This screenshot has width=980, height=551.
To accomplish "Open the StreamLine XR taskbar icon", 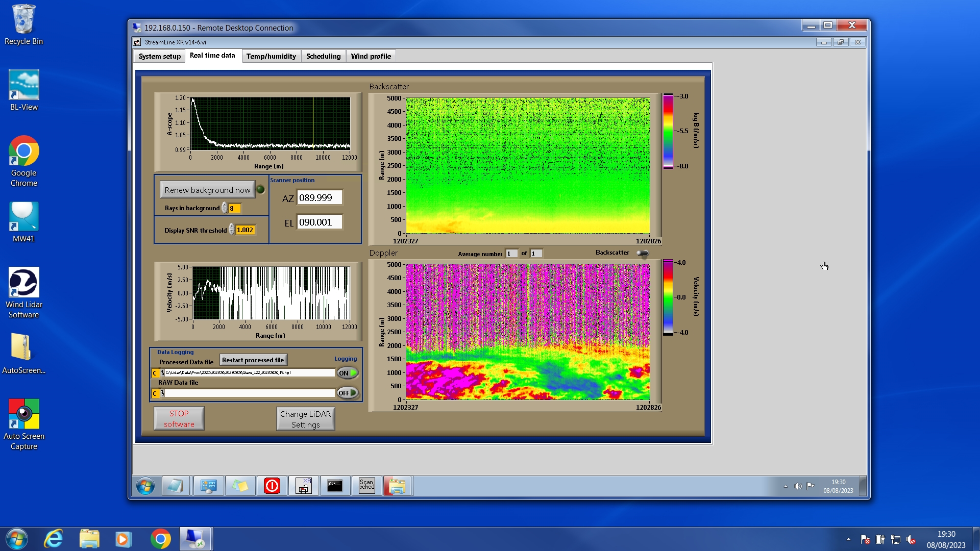I will tap(304, 486).
